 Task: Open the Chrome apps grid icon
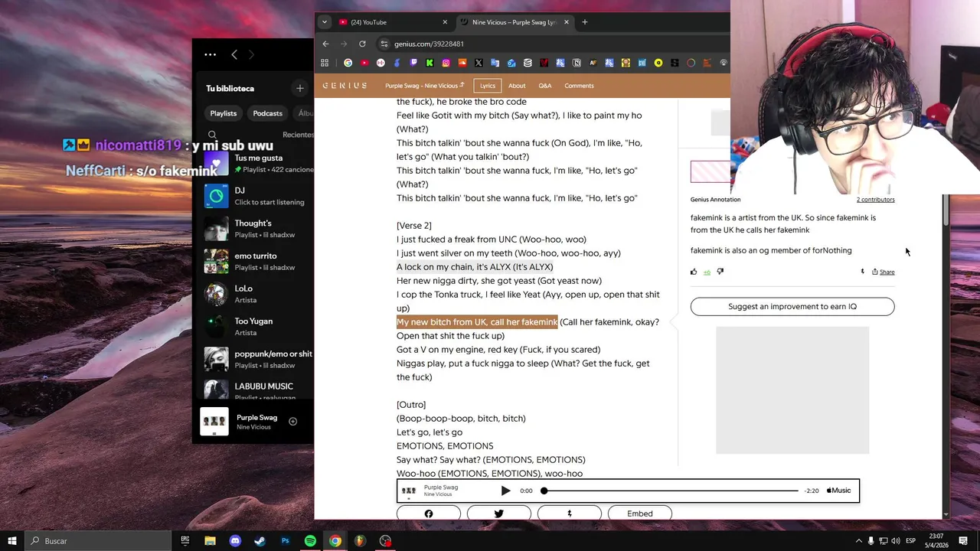click(x=325, y=63)
